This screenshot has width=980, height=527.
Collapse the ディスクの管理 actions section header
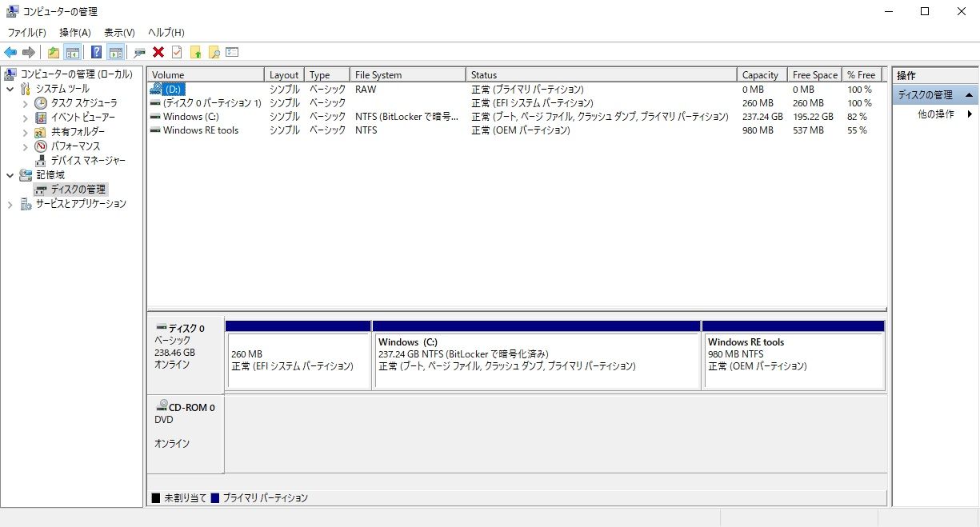935,94
